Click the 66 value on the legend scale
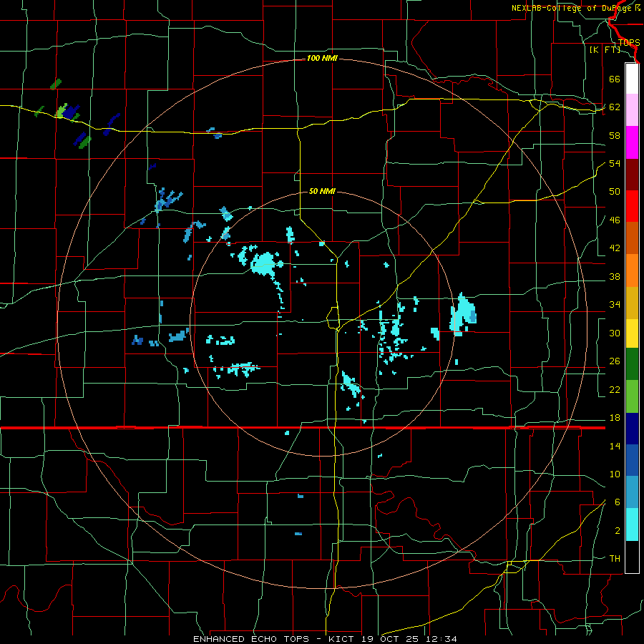Viewport: 644px width, 644px height. coord(615,79)
